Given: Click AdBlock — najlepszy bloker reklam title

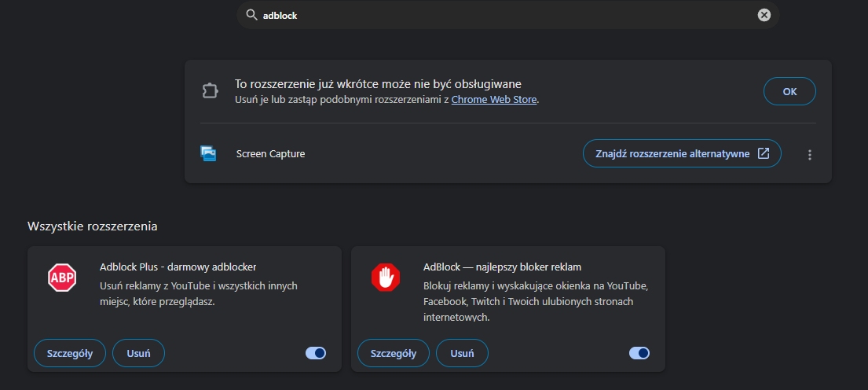Looking at the screenshot, I should pyautogui.click(x=502, y=267).
